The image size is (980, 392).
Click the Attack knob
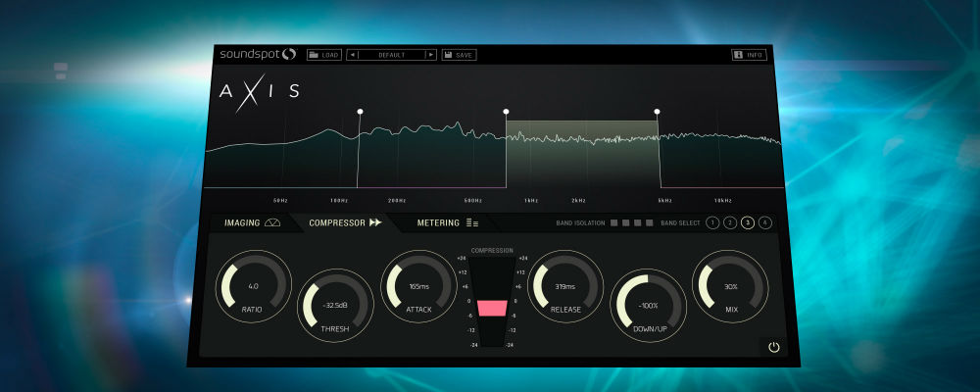418,286
